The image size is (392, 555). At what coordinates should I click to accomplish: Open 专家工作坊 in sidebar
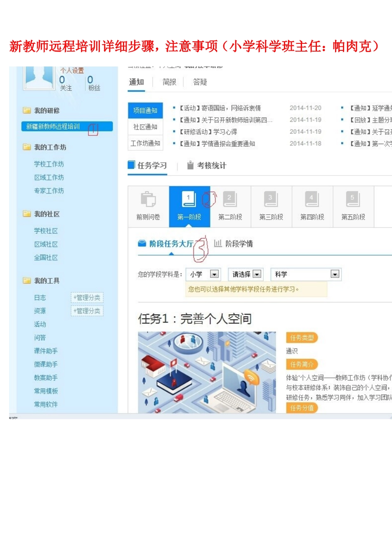(x=49, y=190)
